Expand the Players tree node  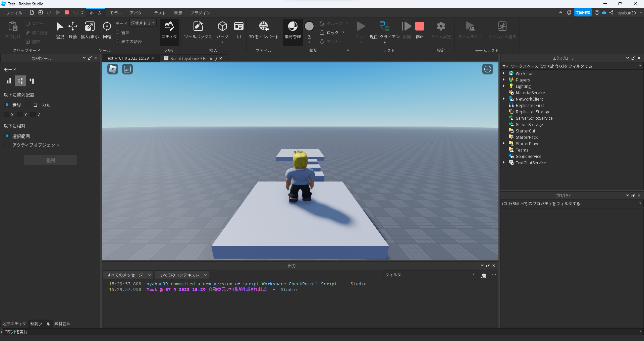pos(504,80)
